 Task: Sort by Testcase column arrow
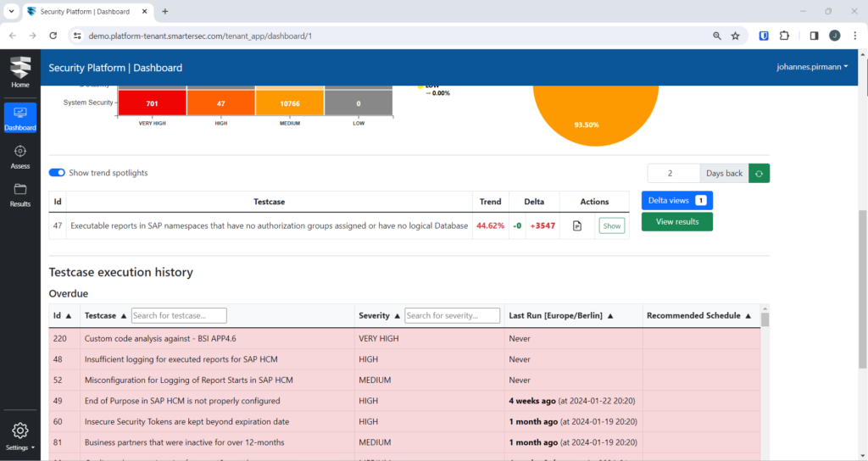click(124, 316)
